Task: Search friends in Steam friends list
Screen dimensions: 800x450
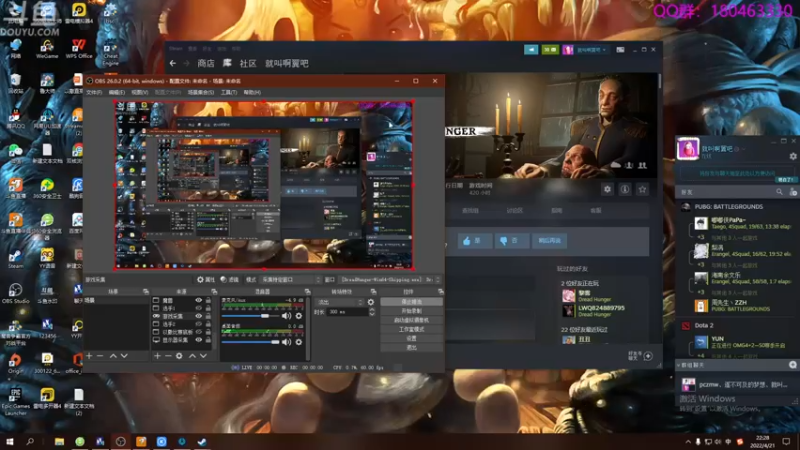Action: pos(779,192)
